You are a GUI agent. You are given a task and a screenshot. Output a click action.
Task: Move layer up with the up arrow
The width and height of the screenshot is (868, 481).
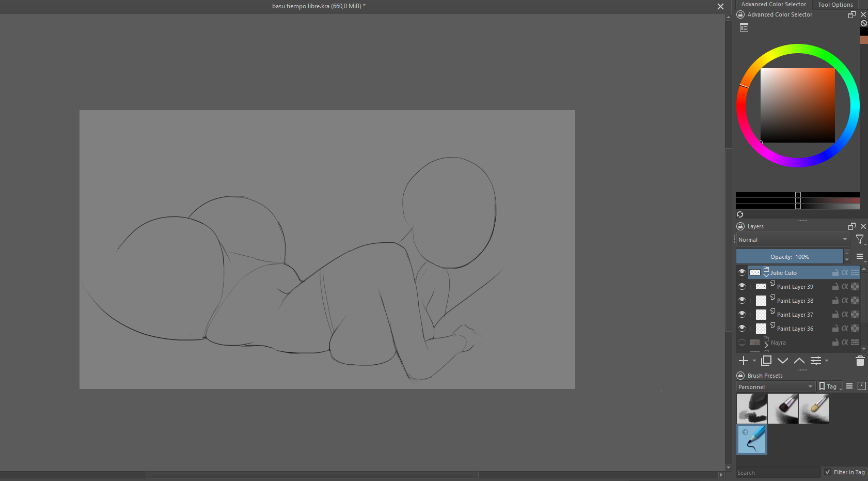pyautogui.click(x=799, y=361)
